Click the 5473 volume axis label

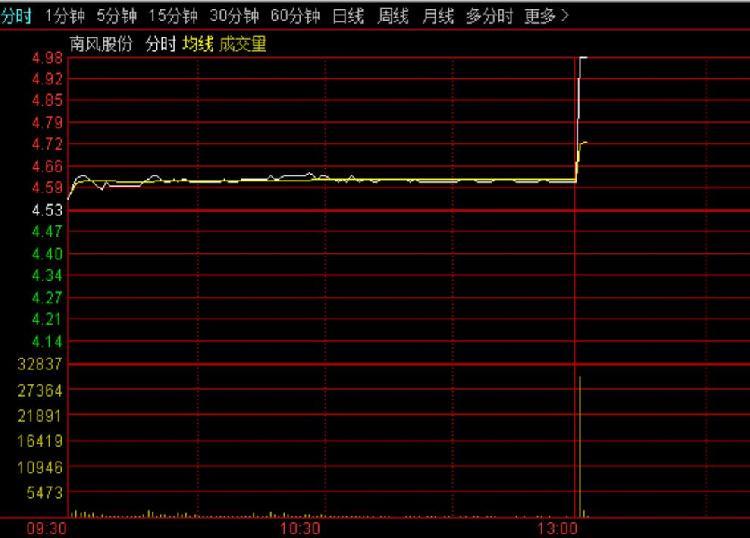point(44,493)
